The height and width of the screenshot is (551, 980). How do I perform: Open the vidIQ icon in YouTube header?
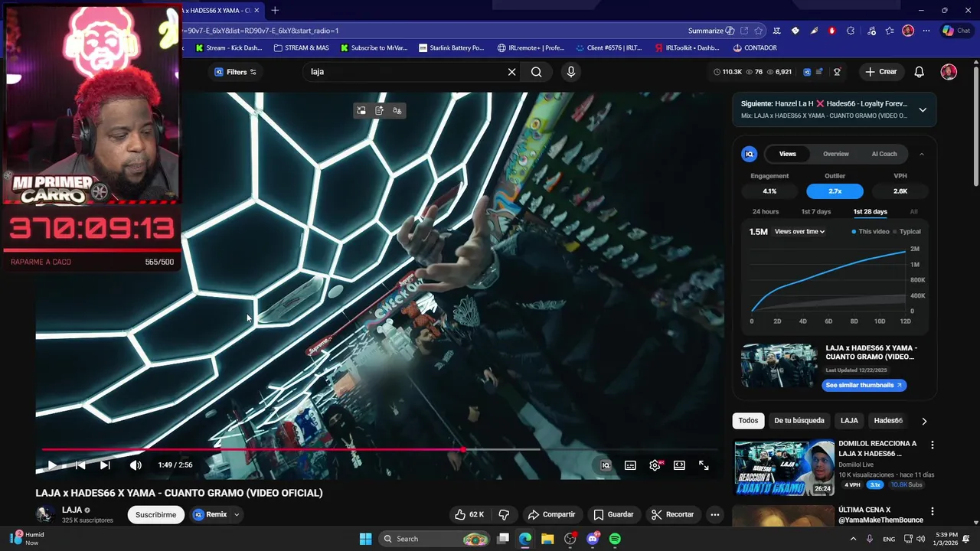coord(807,72)
